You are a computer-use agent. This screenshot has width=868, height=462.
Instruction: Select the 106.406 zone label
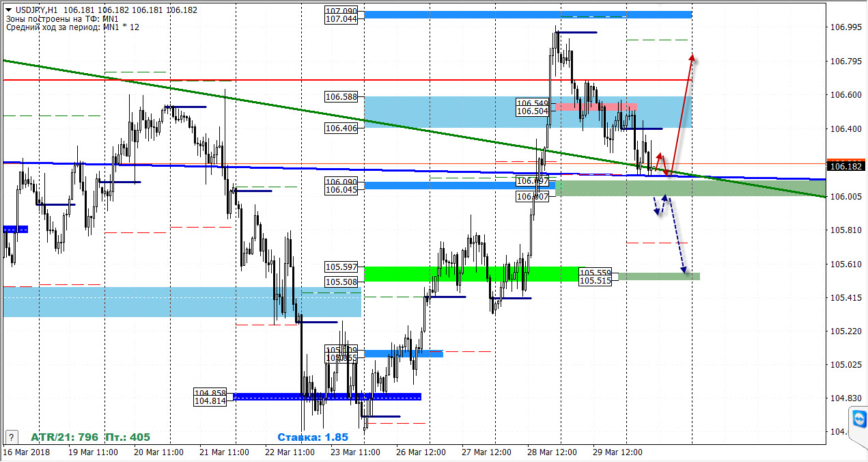tap(341, 128)
